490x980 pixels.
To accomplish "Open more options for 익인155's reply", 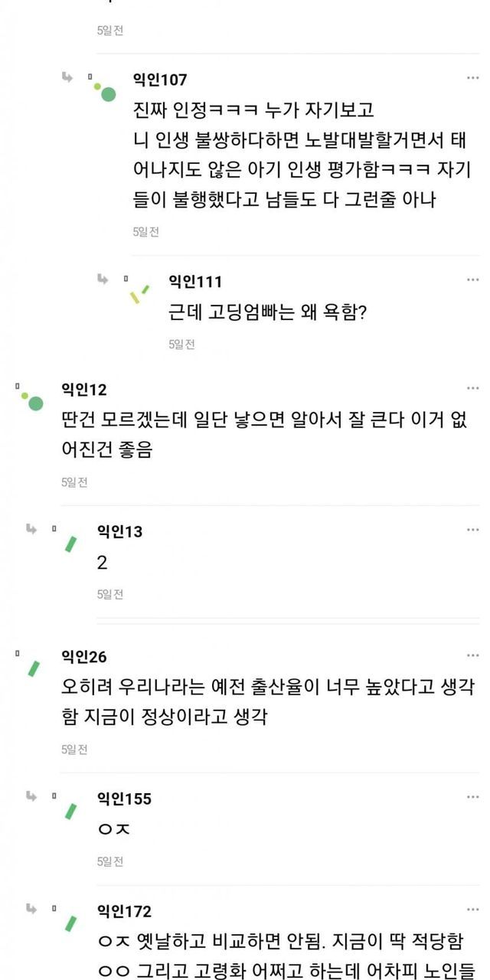I will coord(473,798).
